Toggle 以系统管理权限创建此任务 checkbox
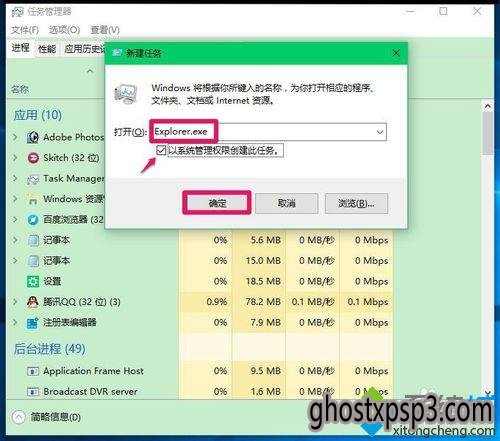The height and width of the screenshot is (441, 500). click(x=161, y=150)
